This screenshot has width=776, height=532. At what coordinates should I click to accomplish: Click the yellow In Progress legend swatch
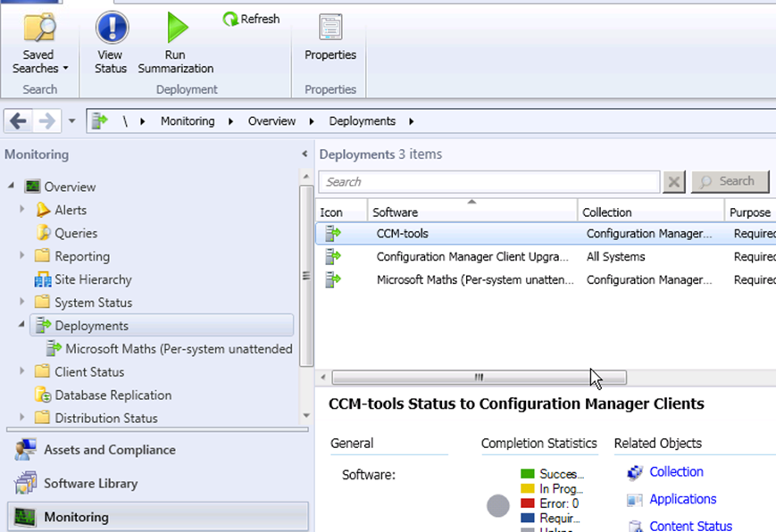point(528,489)
